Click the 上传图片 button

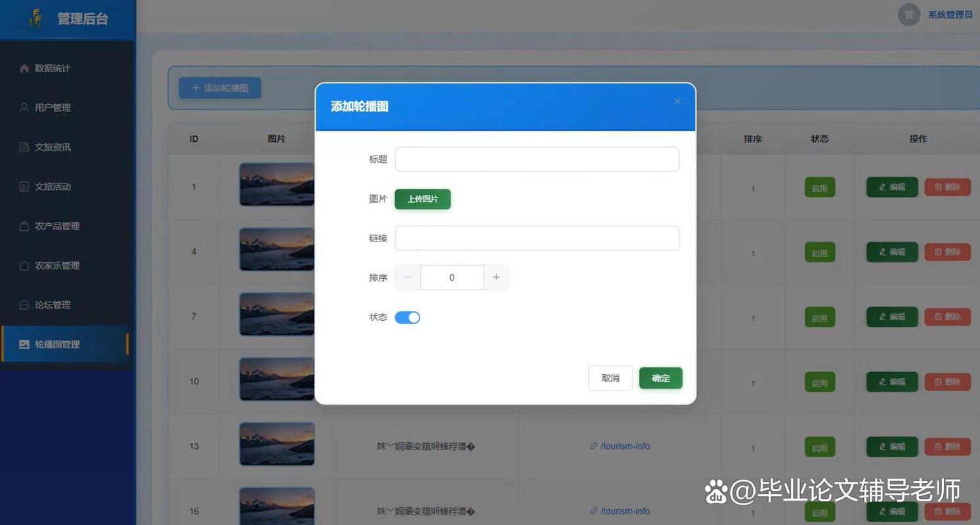[x=423, y=199]
